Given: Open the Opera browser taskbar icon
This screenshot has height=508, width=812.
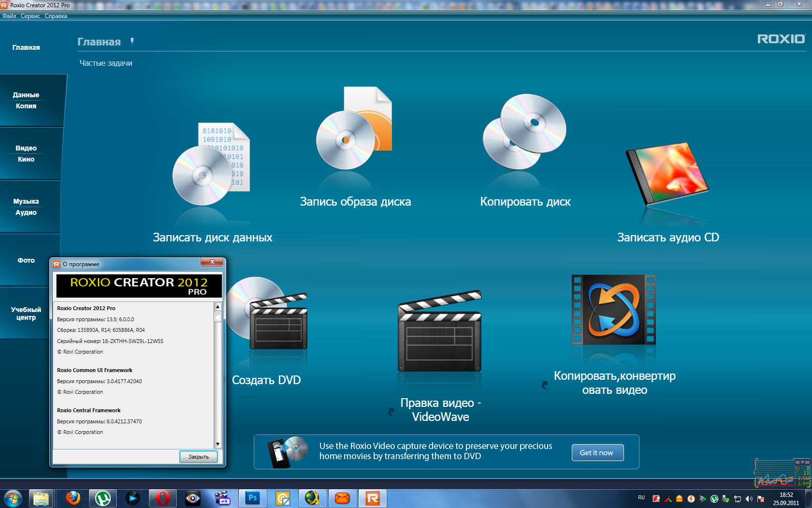Looking at the screenshot, I should [x=163, y=498].
